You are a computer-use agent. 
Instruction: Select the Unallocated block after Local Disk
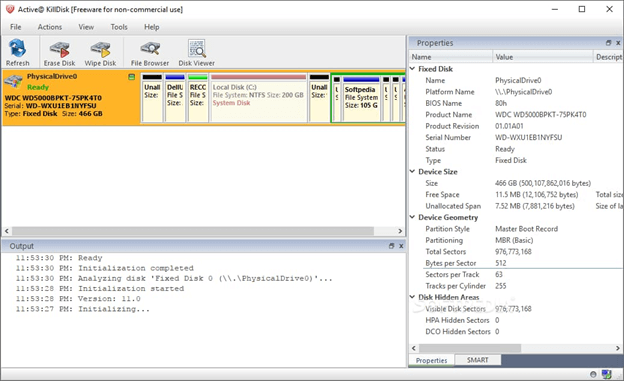tap(319, 98)
